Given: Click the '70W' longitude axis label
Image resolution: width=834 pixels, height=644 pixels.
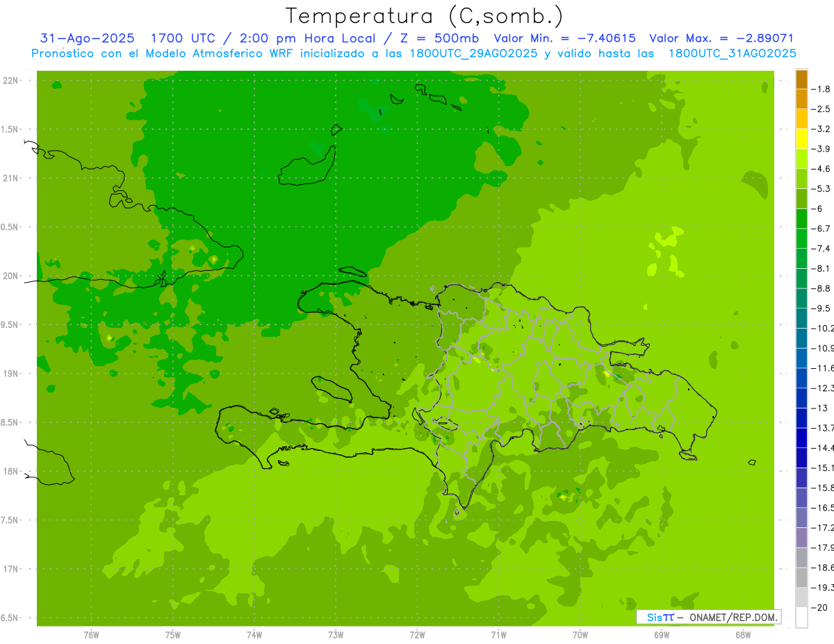Looking at the screenshot, I should (580, 635).
